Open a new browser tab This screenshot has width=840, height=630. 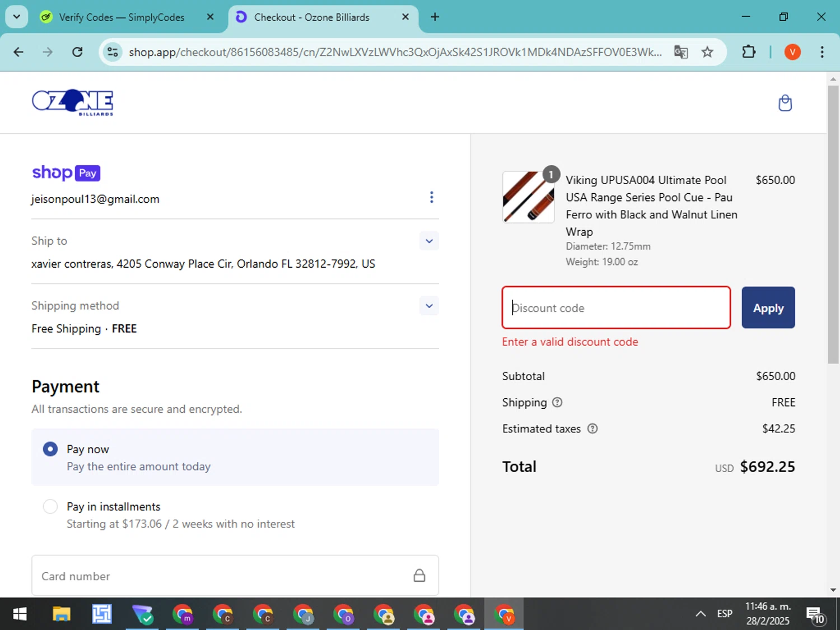coord(435,17)
